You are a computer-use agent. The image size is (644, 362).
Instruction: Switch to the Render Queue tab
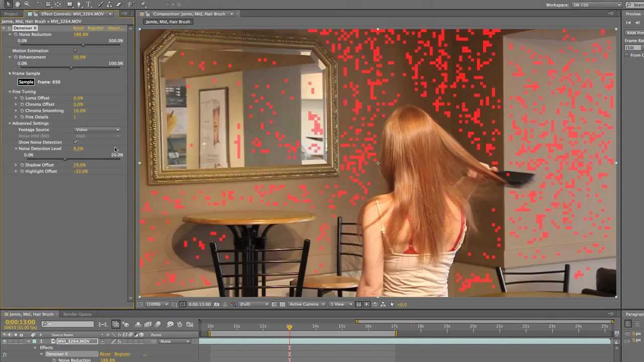tap(77, 314)
